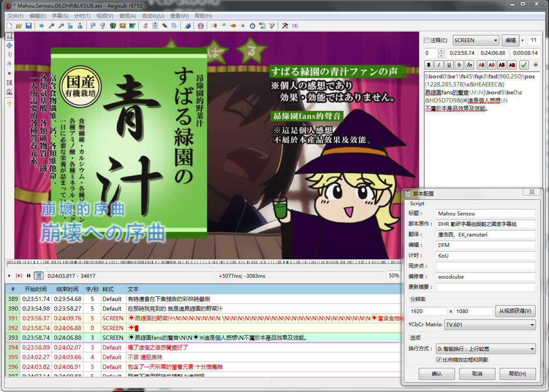Save subtitles with the floppy disk icon
This screenshot has height=392, width=549.
tap(29, 26)
